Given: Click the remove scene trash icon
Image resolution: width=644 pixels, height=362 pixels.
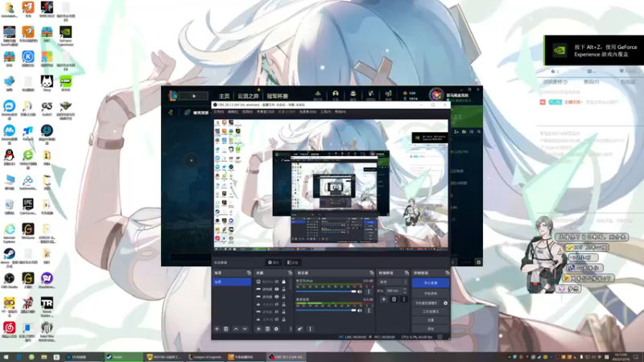Looking at the screenshot, I should pyautogui.click(x=226, y=329).
